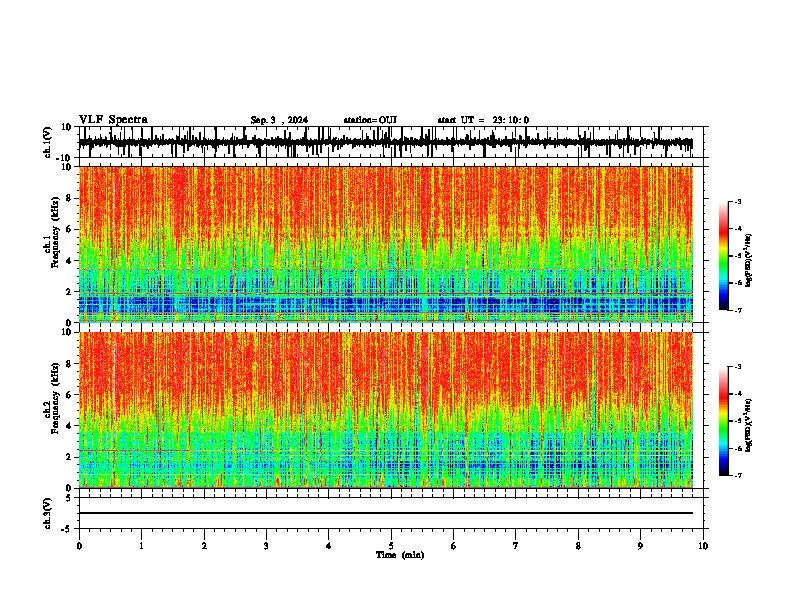Screen dimensions: 792x612
Task: Click the 'station=OUJ' header label
Action: click(x=370, y=120)
